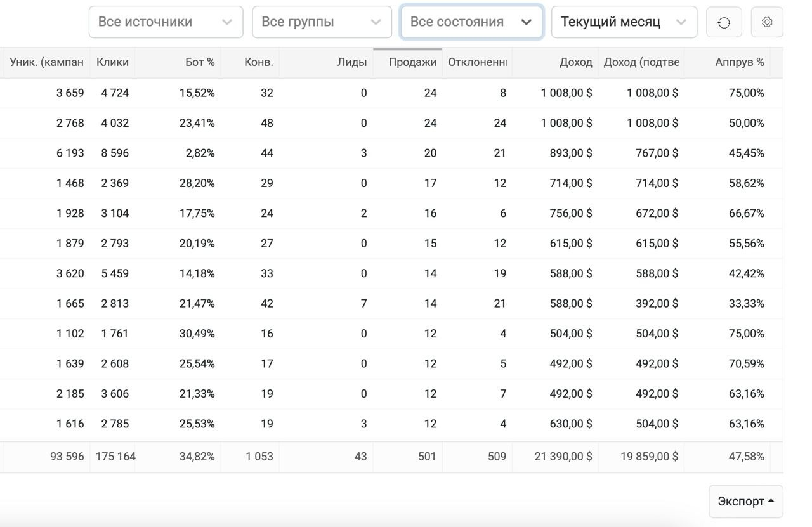Click the total approval '47,58%'
This screenshot has width=812, height=527.
point(747,457)
